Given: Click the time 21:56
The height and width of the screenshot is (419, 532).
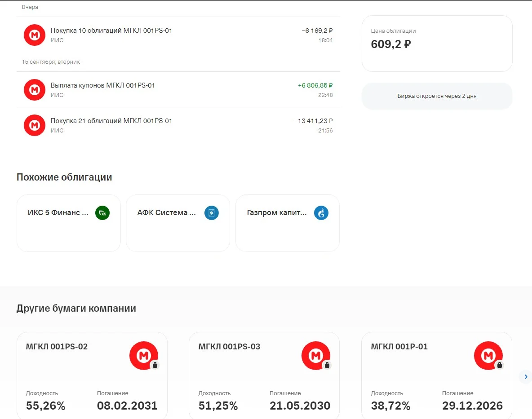Looking at the screenshot, I should pos(325,131).
